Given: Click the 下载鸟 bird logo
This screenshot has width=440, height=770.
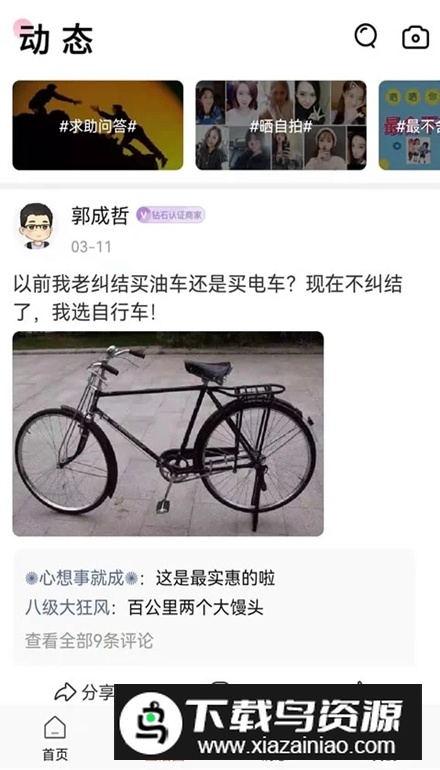Looking at the screenshot, I should [151, 723].
